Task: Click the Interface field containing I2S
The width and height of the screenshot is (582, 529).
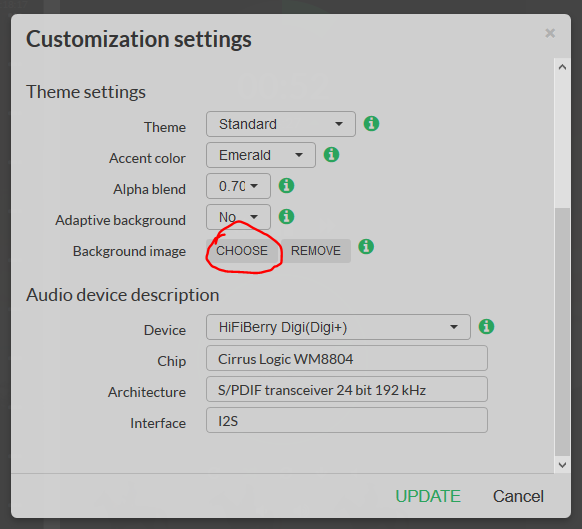Action: 347,420
